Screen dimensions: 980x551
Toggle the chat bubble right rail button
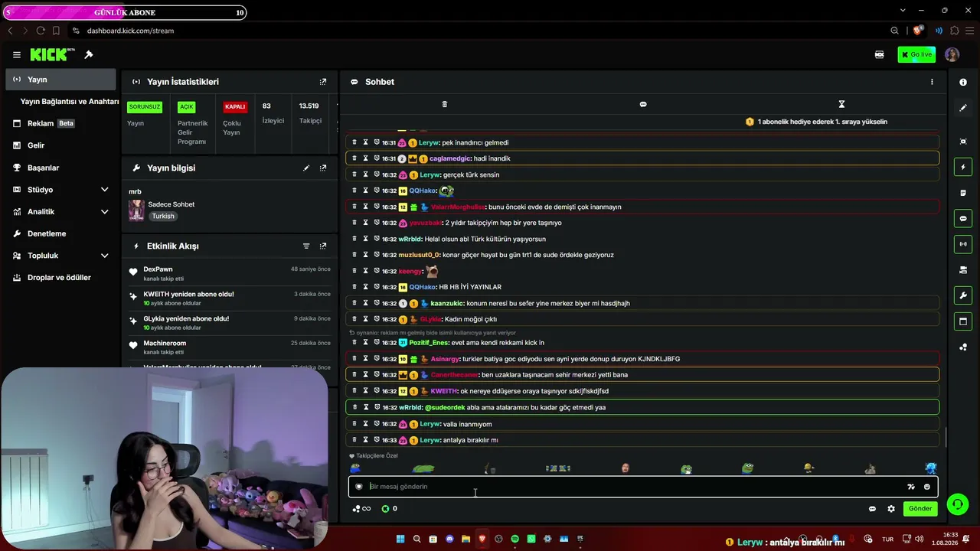pyautogui.click(x=963, y=219)
